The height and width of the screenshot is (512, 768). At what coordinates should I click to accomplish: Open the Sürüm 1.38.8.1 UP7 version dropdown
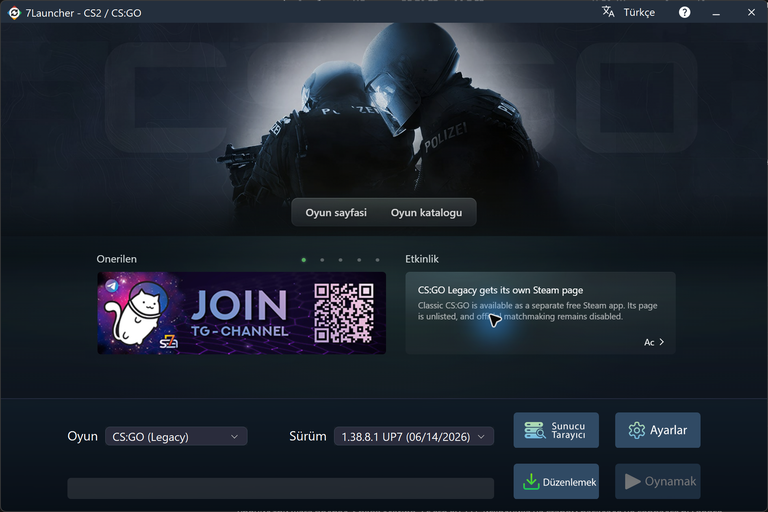414,437
